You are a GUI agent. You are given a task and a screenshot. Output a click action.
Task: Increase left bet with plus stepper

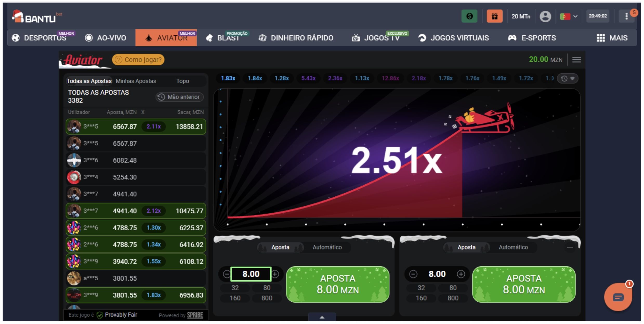tap(275, 274)
